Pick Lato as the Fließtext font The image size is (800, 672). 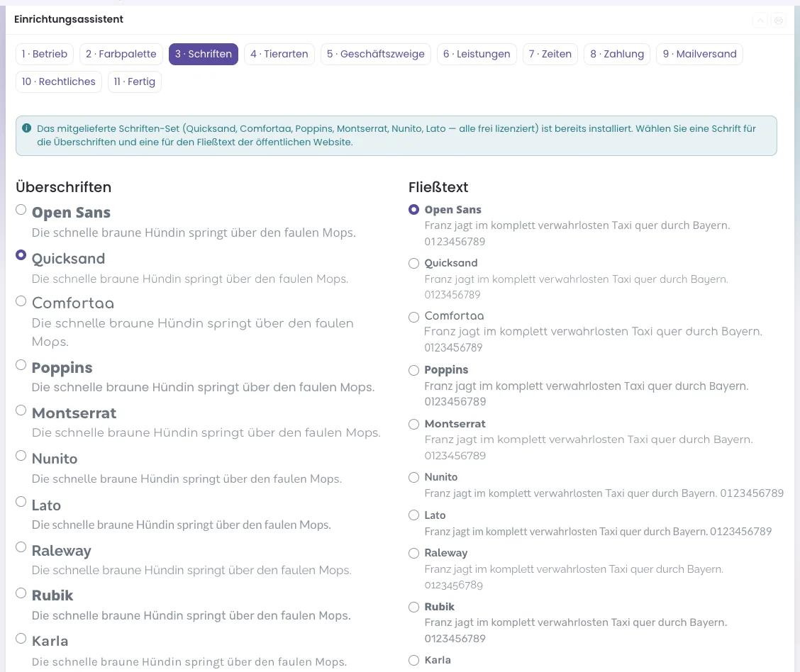pos(413,515)
